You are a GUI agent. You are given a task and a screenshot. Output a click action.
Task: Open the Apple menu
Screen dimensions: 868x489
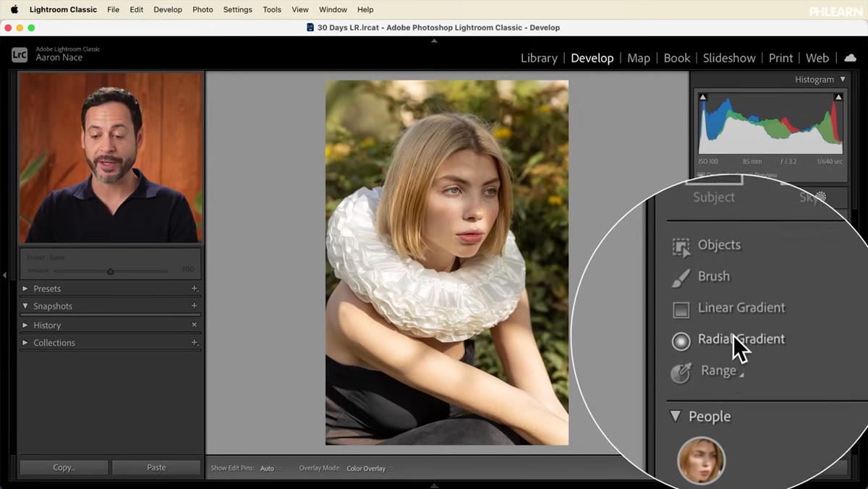(x=14, y=9)
